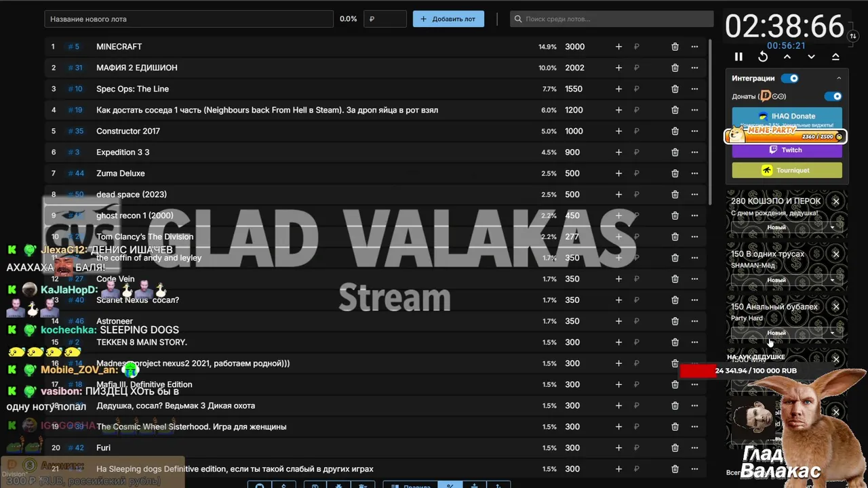Delete the dead space (2023) lot

click(x=675, y=195)
